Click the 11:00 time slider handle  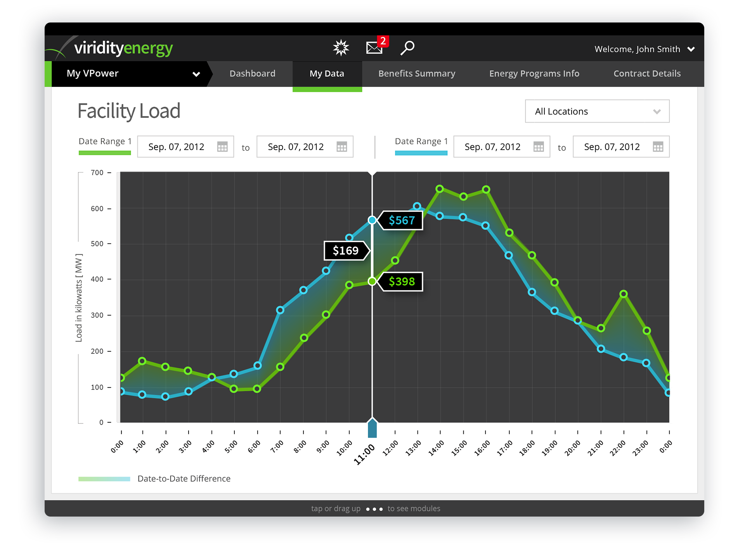click(372, 428)
